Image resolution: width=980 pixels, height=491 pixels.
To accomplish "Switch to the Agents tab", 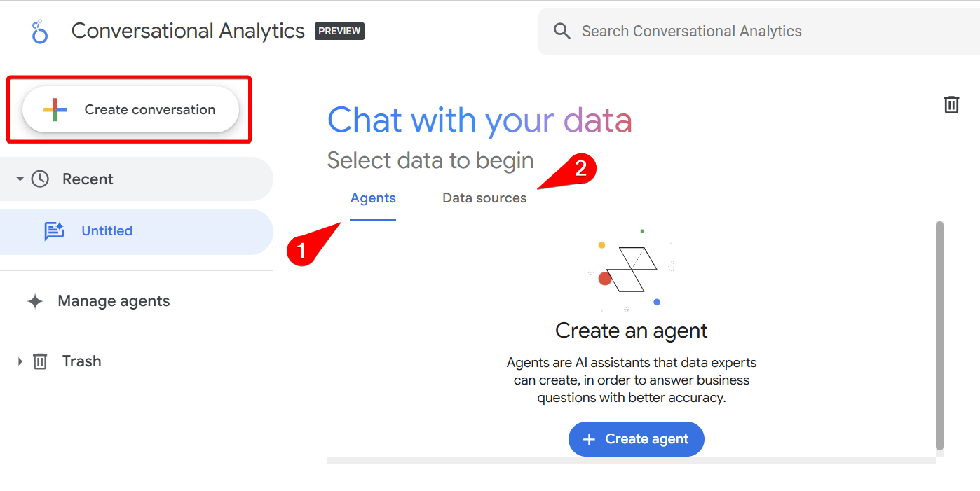I will (x=373, y=198).
